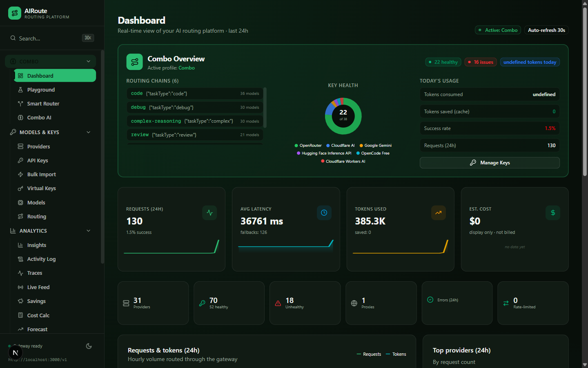Screen dimensions: 588x368
Task: Click the routing chains list scrollbar
Action: 265,108
